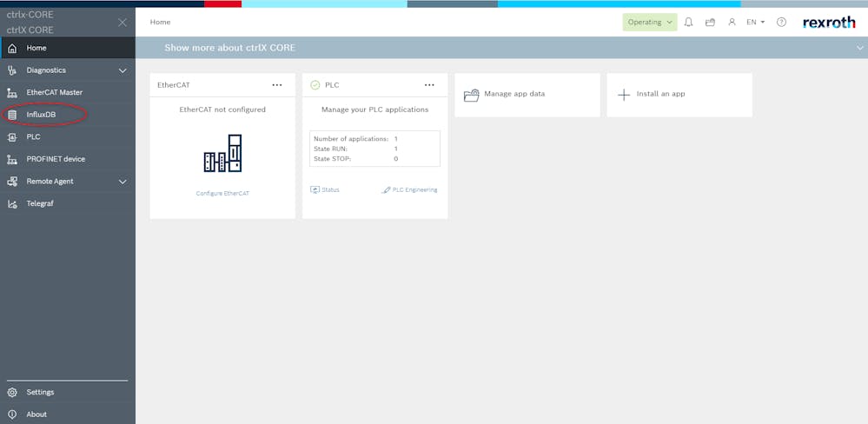Click the Home house icon in sidebar
The height and width of the screenshot is (424, 868).
point(12,48)
